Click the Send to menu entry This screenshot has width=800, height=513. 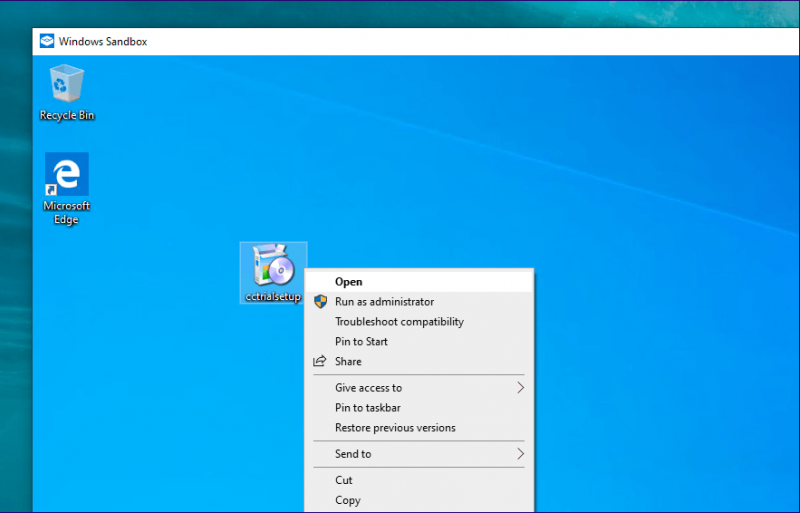point(419,454)
